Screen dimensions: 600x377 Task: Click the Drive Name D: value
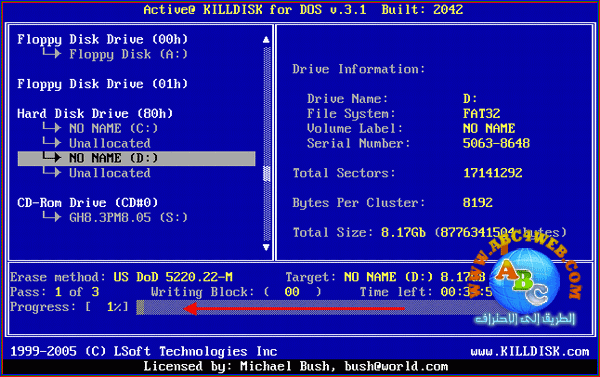470,99
